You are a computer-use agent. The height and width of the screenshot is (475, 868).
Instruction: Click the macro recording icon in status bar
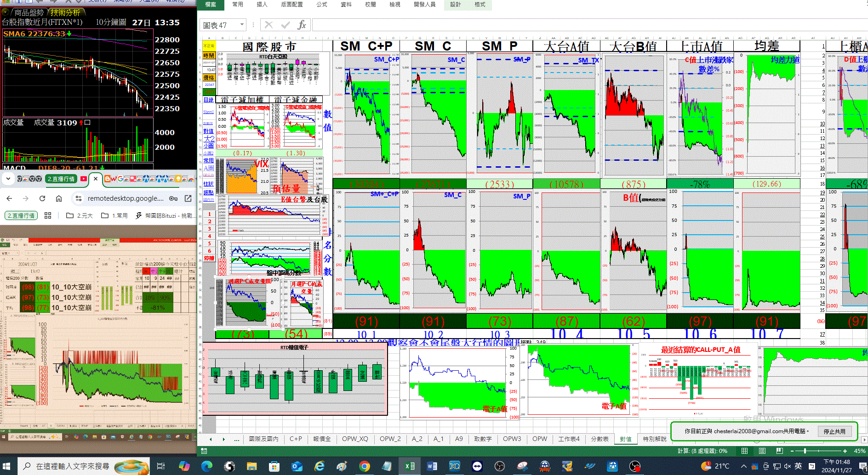tap(204, 451)
